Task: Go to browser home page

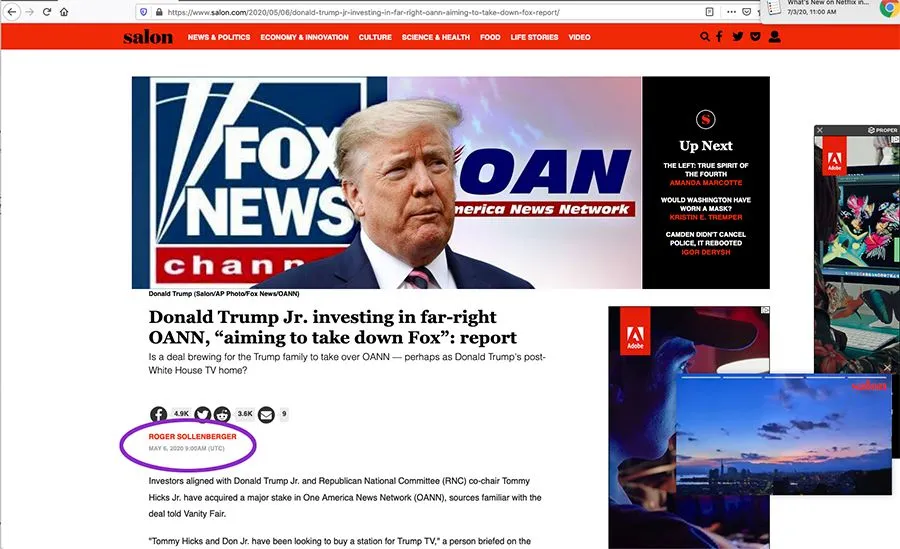Action: point(64,12)
